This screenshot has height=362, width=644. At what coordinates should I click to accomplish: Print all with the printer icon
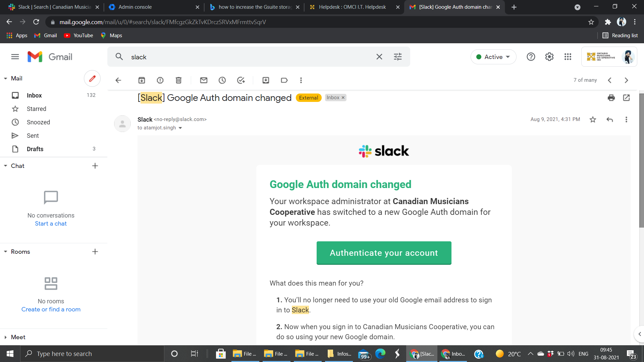tap(611, 98)
